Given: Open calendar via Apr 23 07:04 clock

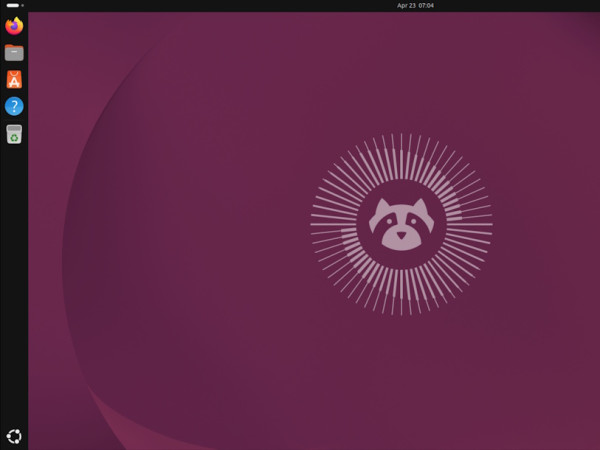Looking at the screenshot, I should [x=415, y=5].
